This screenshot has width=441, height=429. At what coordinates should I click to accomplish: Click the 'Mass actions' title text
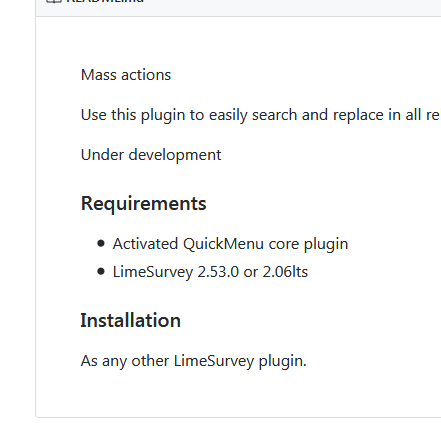click(126, 75)
